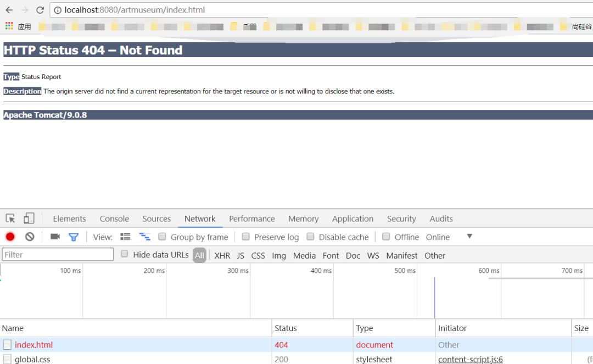This screenshot has height=364, width=593.
Task: Check the Disable cache box
Action: click(310, 237)
